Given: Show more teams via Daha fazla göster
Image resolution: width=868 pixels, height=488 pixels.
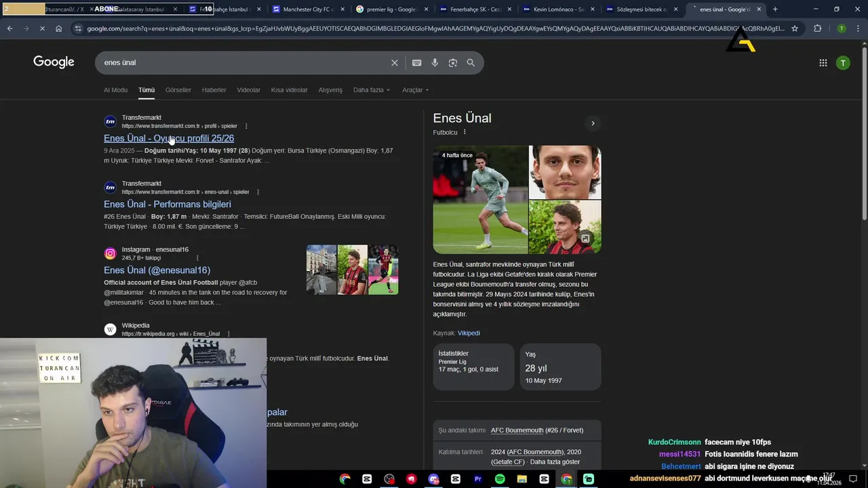Looking at the screenshot, I should click(555, 462).
